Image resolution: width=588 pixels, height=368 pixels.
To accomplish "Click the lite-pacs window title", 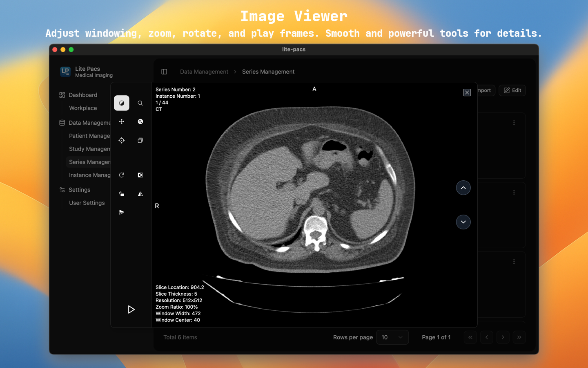I will click(x=294, y=49).
